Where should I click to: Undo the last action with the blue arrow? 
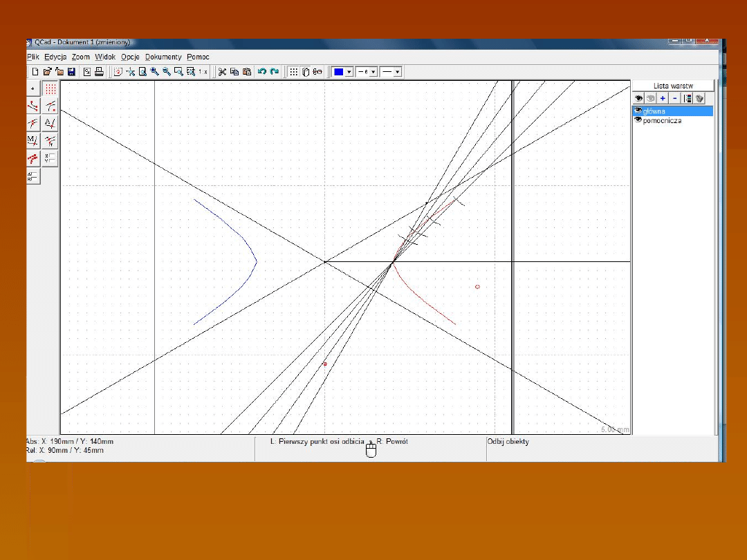click(261, 71)
